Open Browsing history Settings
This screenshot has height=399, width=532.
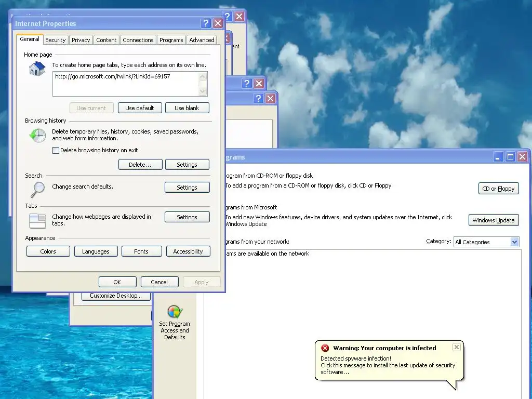pyautogui.click(x=187, y=165)
